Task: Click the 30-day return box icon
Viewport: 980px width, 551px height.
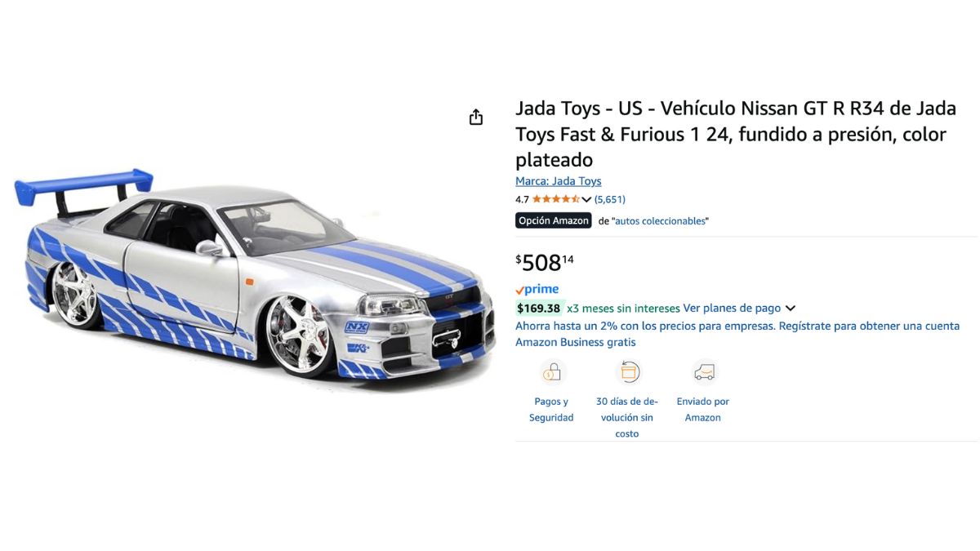Action: click(x=628, y=373)
